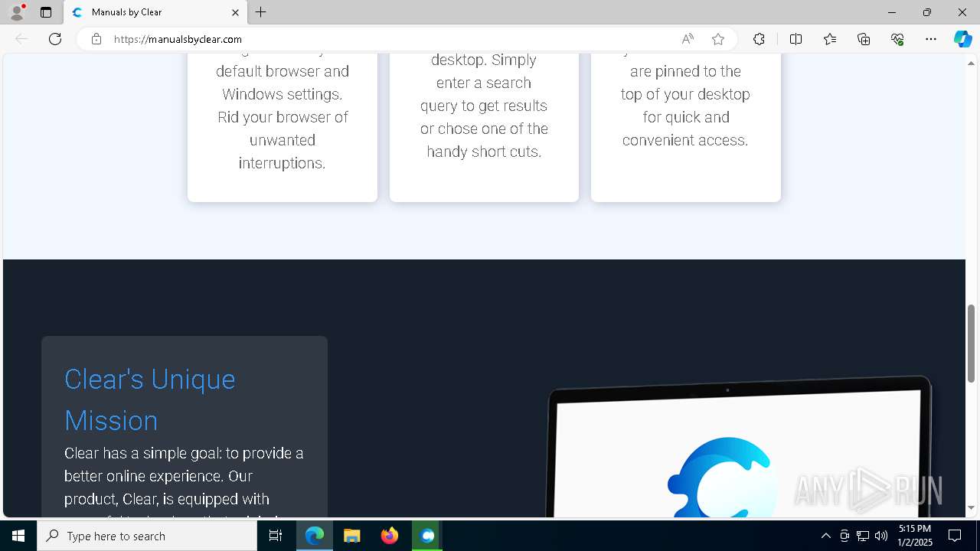
Task: Open volume control tray icon
Action: [880, 536]
